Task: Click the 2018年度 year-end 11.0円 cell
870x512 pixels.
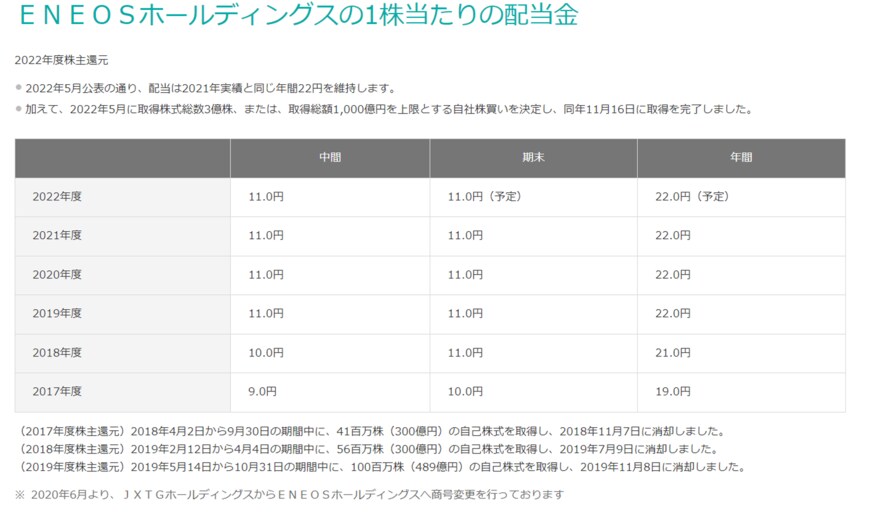Action: pyautogui.click(x=533, y=353)
